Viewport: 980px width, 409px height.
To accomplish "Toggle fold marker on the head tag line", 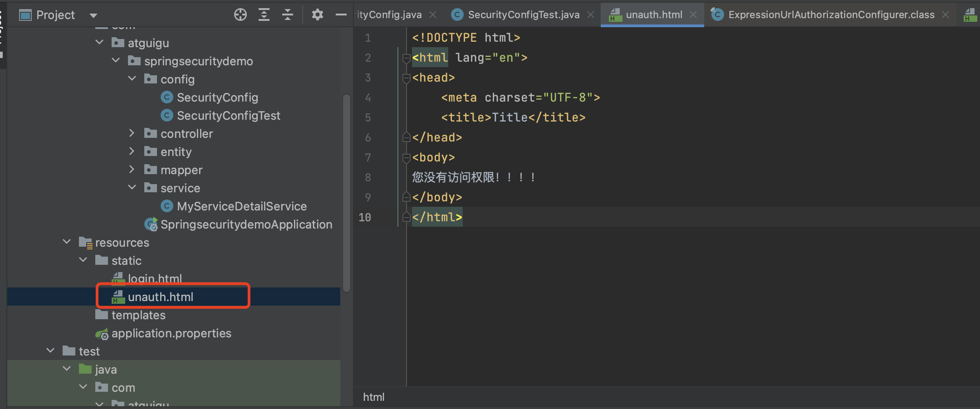I will tap(406, 78).
